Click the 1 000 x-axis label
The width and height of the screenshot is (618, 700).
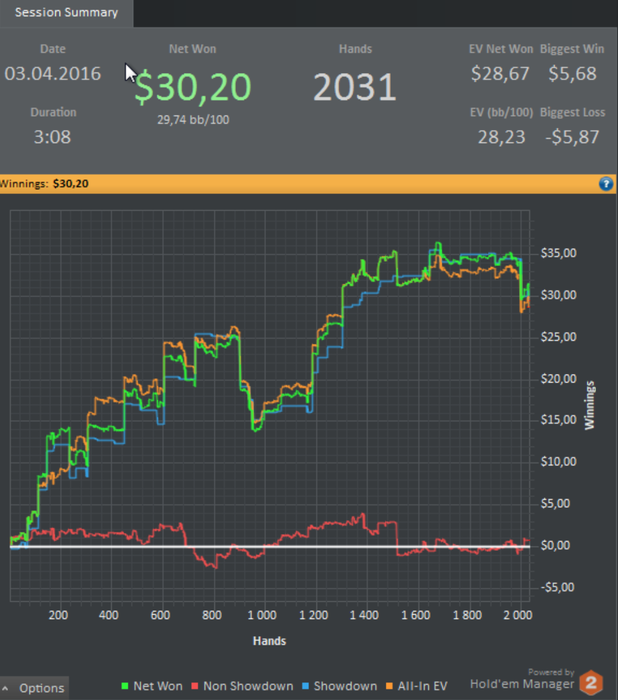[262, 615]
